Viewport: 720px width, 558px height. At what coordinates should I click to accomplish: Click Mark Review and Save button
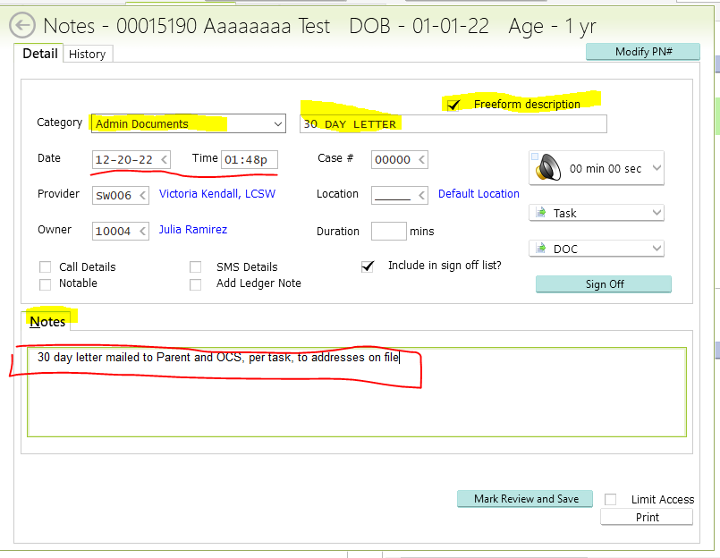525,499
